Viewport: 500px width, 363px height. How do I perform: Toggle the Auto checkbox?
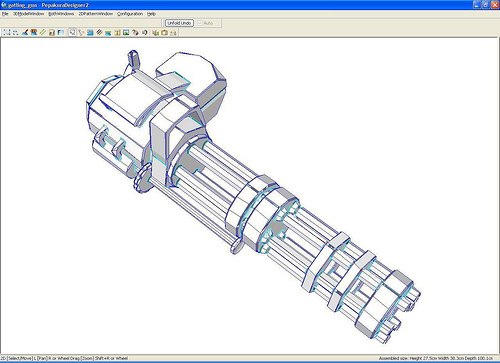click(x=200, y=23)
